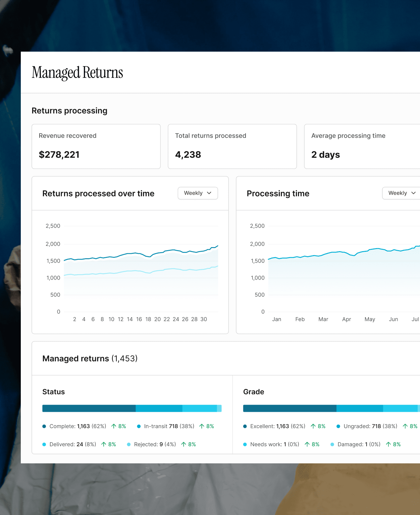Viewport: 420px width, 515px height.
Task: Click the Returns processing heading
Action: tap(69, 111)
